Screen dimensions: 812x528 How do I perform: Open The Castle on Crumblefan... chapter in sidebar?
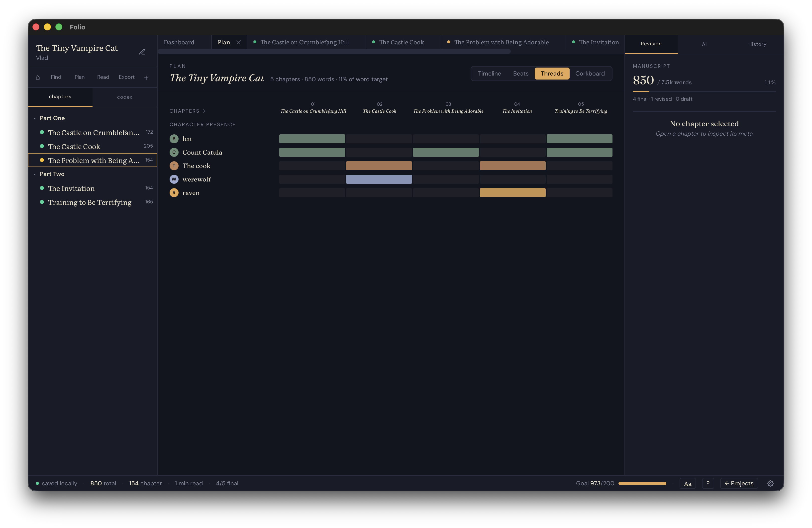coord(93,132)
